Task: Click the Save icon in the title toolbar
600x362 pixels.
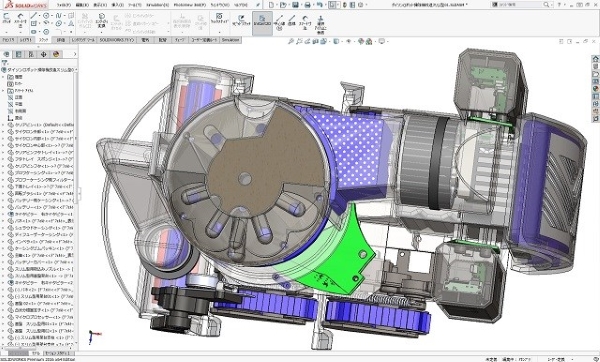Action: pos(295,5)
